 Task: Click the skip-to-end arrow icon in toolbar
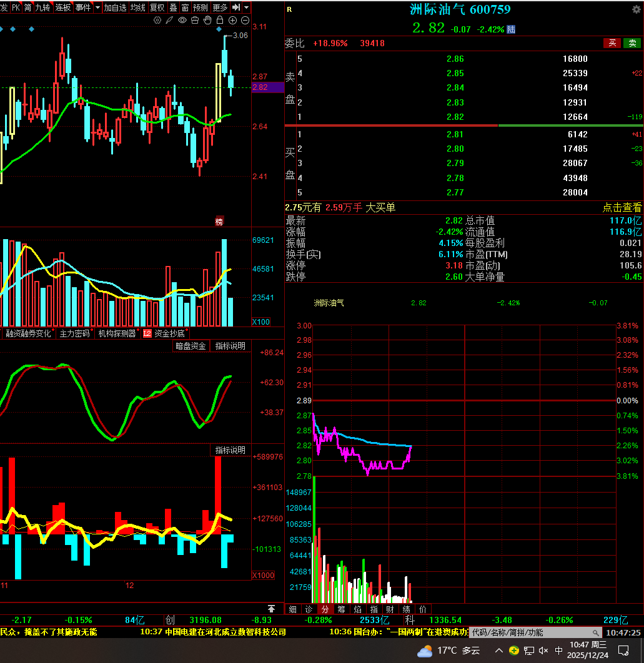point(236,7)
